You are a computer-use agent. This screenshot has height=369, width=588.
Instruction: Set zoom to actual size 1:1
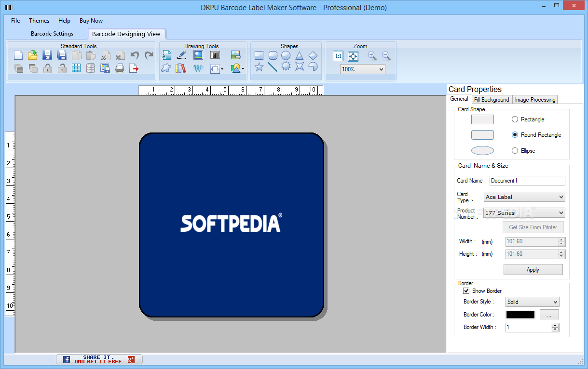[x=338, y=56]
